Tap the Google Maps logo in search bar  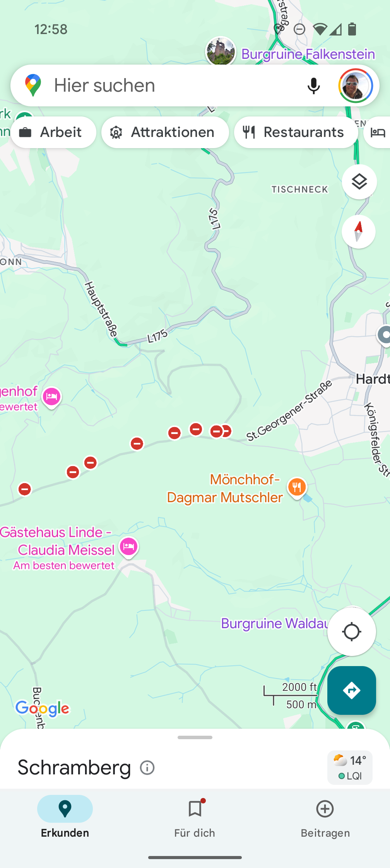click(33, 85)
